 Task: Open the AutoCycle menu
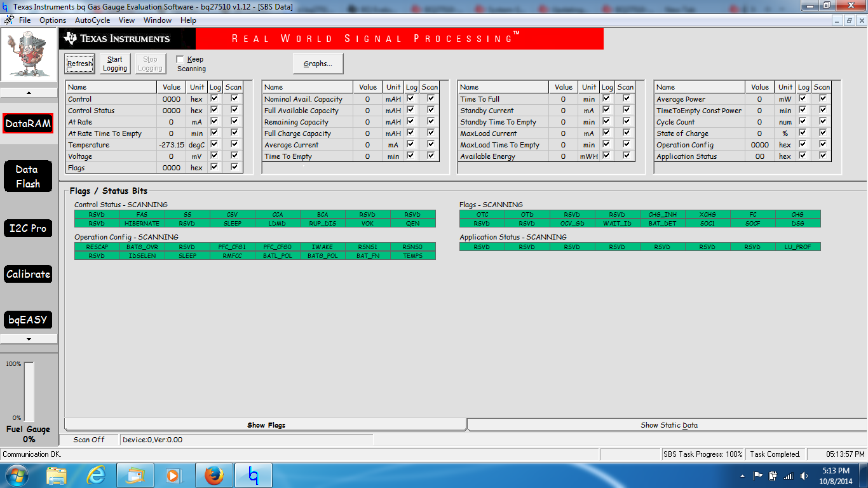92,20
